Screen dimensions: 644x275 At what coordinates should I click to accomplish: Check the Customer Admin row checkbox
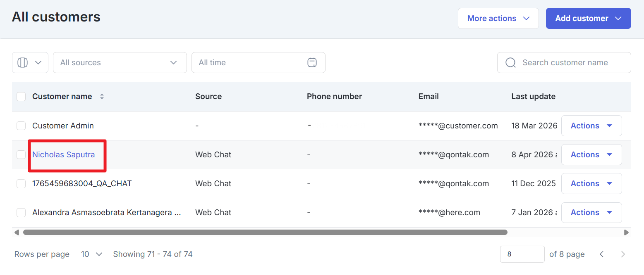[21, 126]
